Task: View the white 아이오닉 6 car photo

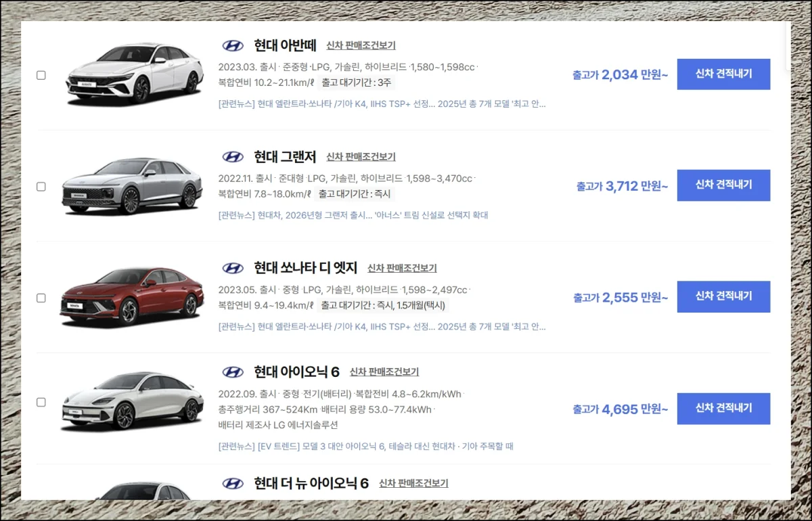Action: pyautogui.click(x=132, y=401)
